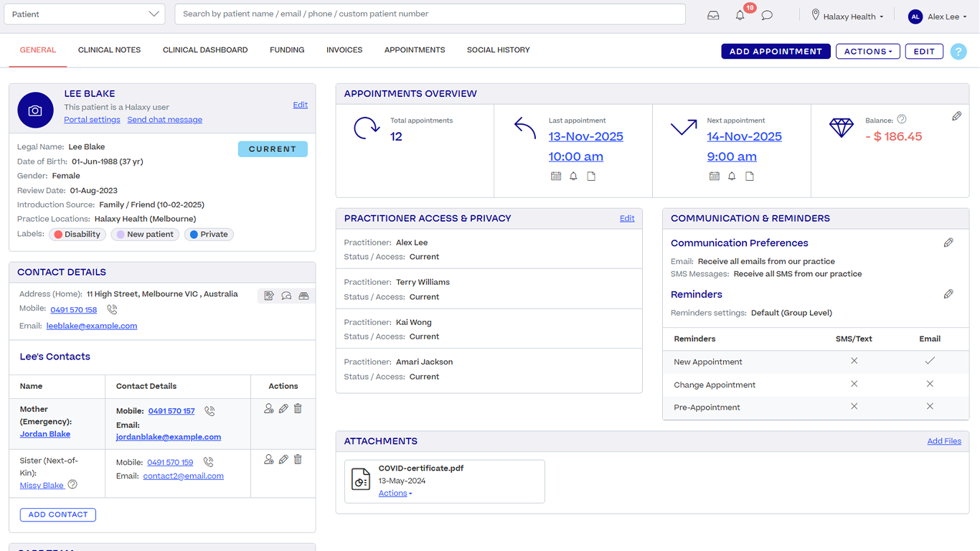Screen dimensions: 980x551
Task: Call Jordan Blake using phone icon
Action: [209, 411]
